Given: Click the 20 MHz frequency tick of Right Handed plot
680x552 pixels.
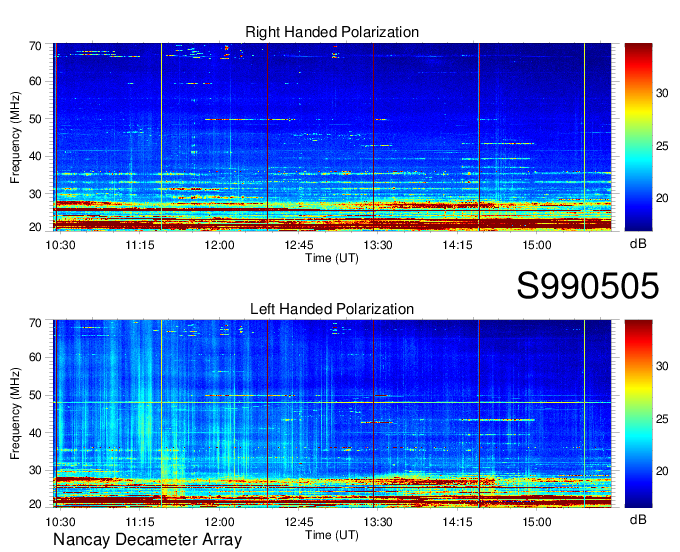Looking at the screenshot, I should (35, 227).
